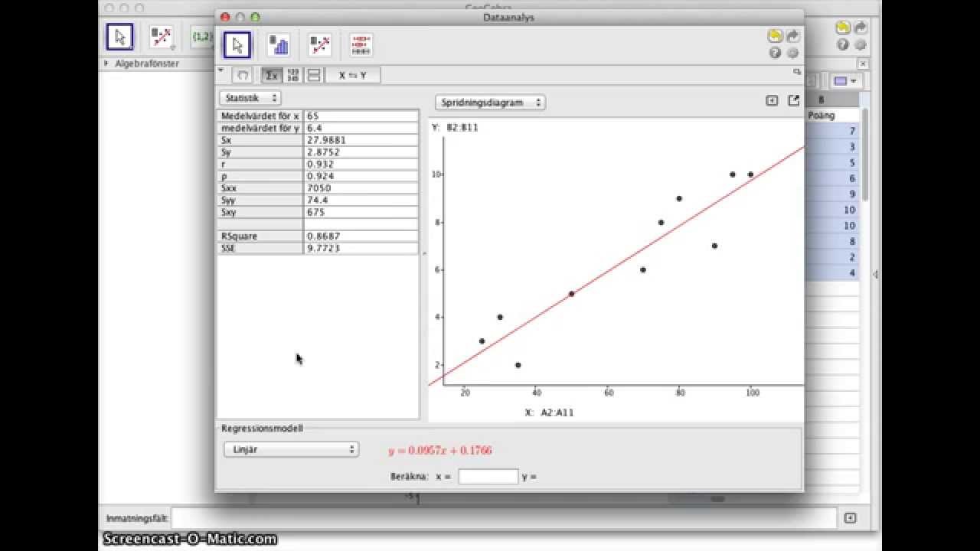Click the SSE value 9.7723

361,248
